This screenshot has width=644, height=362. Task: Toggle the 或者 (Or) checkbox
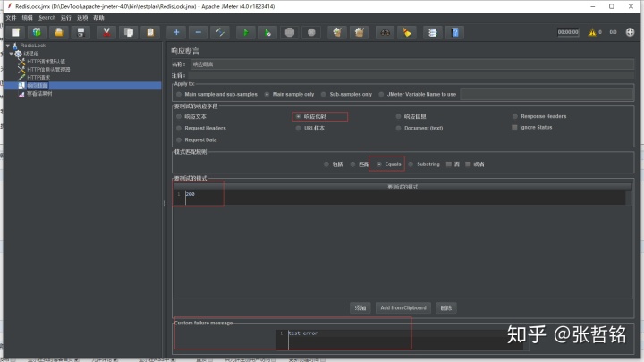475,164
